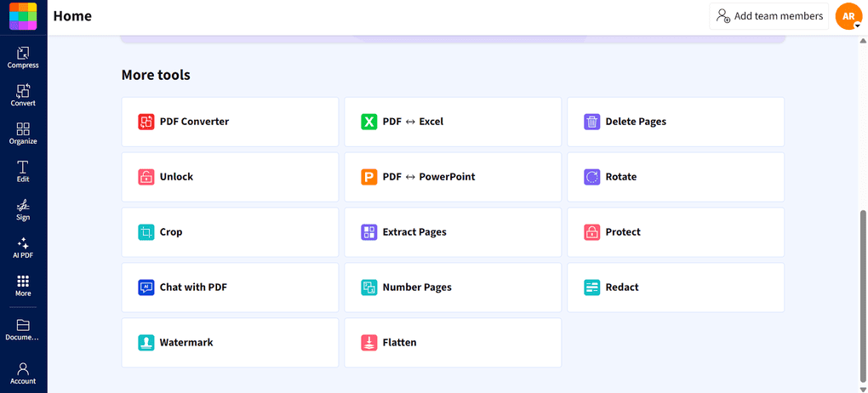Open the Sign tool in sidebar
The image size is (868, 393).
point(23,210)
